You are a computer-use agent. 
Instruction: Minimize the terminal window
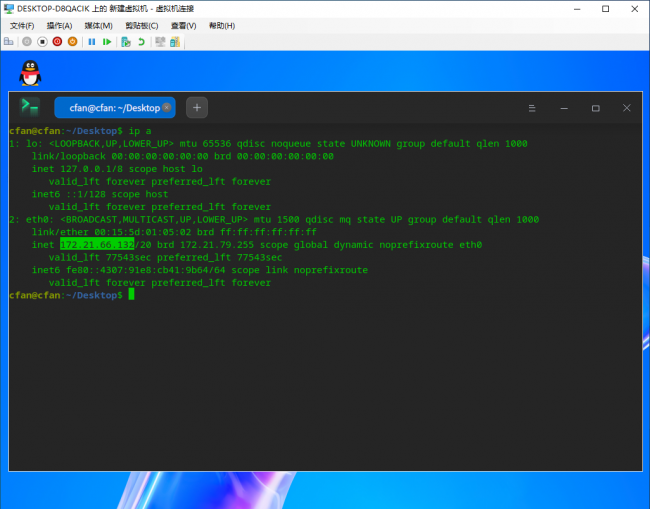point(564,108)
